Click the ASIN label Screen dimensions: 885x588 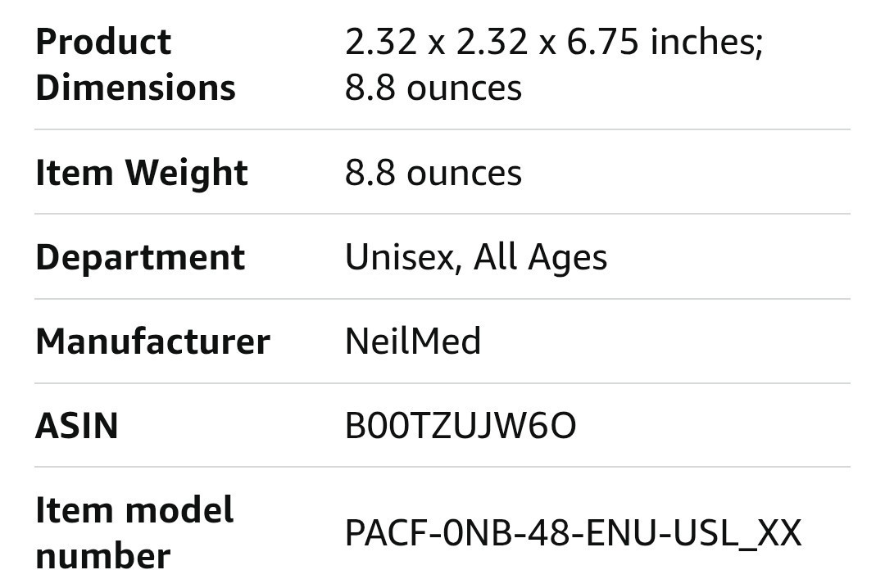[77, 426]
